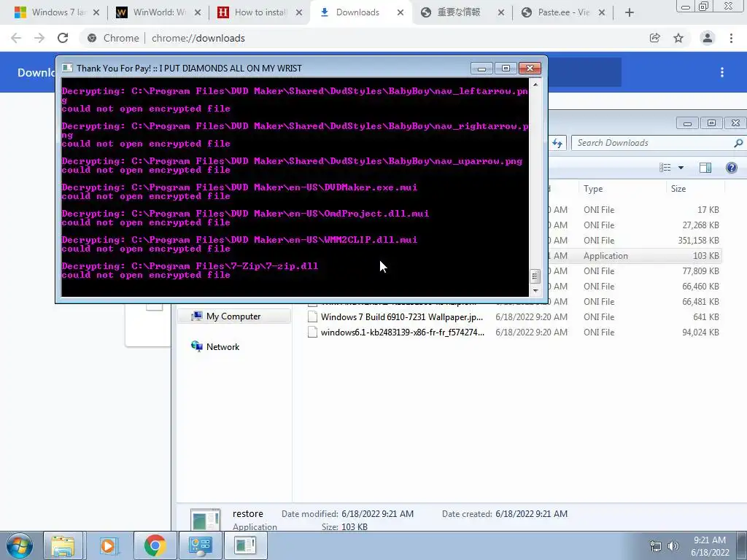Screen dimensions: 747x560
Task: Close the How to install tab
Action: [298, 13]
